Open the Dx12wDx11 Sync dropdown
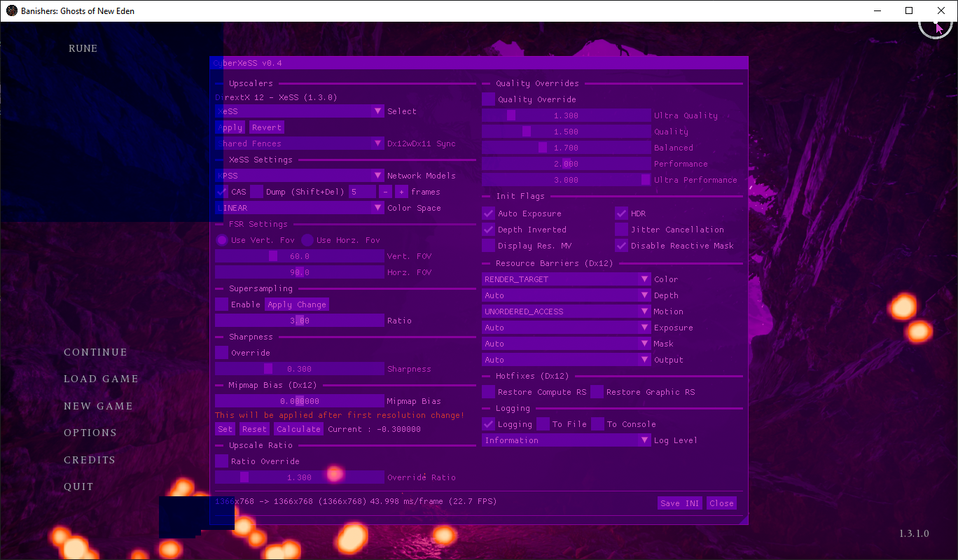The height and width of the screenshot is (560, 958). coord(300,143)
